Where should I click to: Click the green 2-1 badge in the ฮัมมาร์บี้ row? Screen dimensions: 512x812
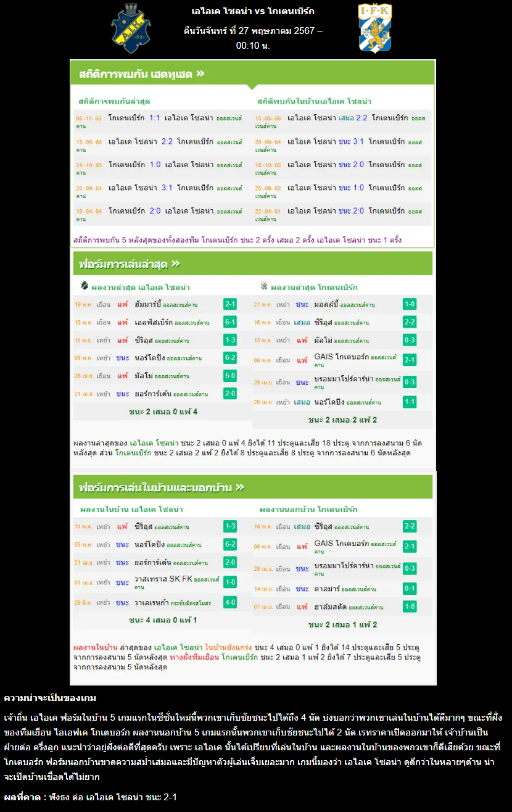pos(230,304)
